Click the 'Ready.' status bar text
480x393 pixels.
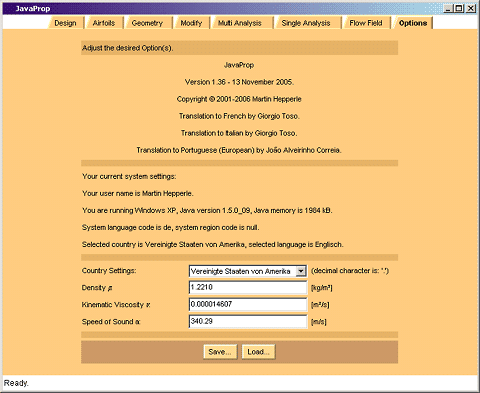tap(16, 383)
